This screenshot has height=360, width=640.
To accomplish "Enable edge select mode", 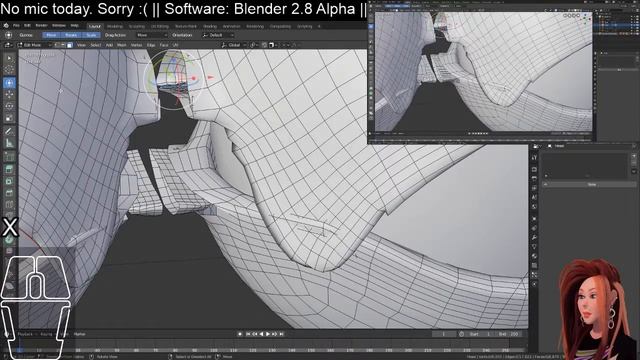I will click(63, 45).
